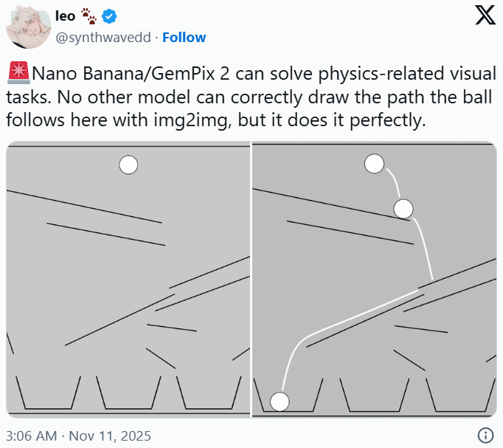
Task: Click the blue verified badge beside leo
Action: tap(109, 15)
